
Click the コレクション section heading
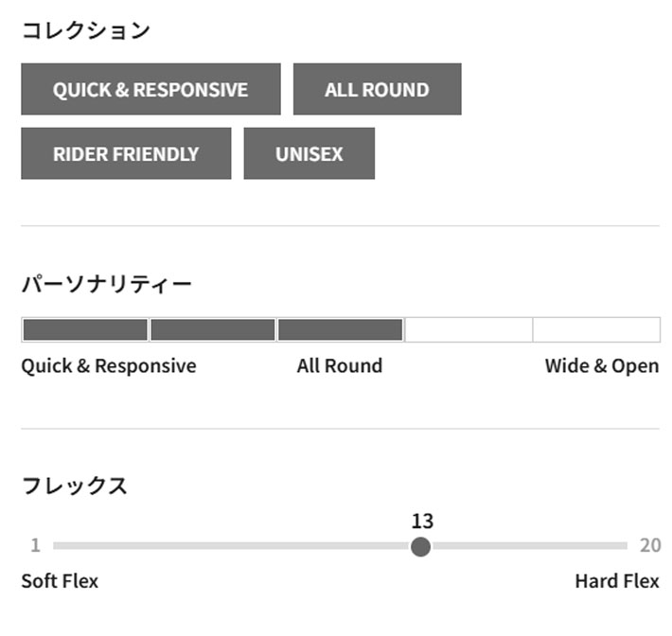click(86, 30)
